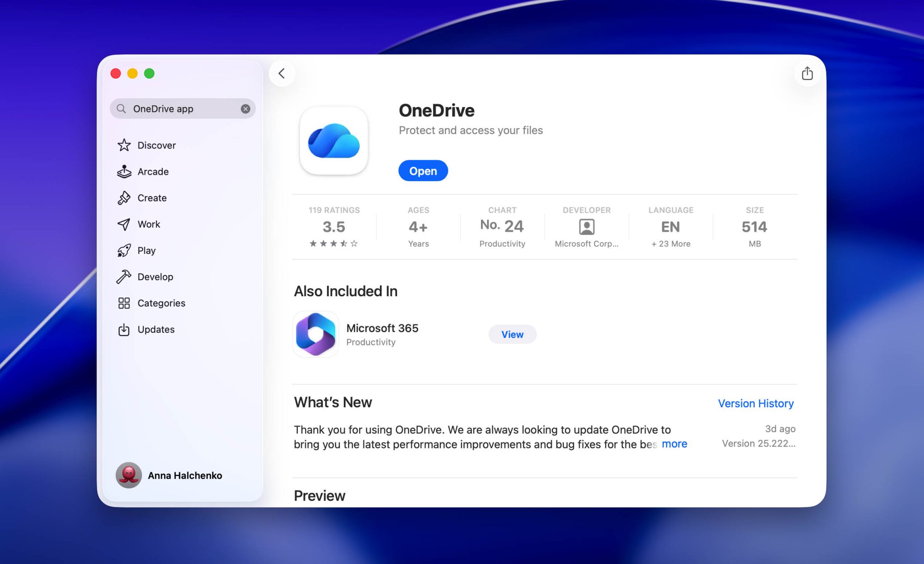The width and height of the screenshot is (924, 564).
Task: Click the Share icon
Action: point(807,73)
